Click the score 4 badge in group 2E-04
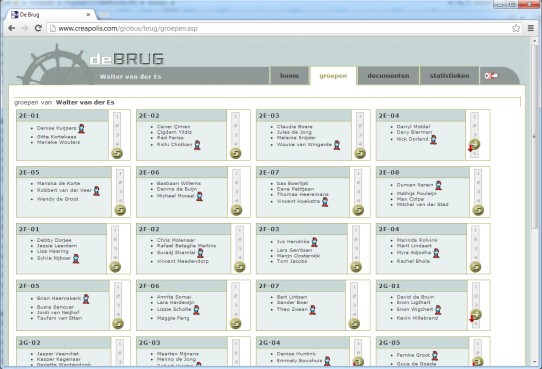This screenshot has height=369, width=542. 475,144
